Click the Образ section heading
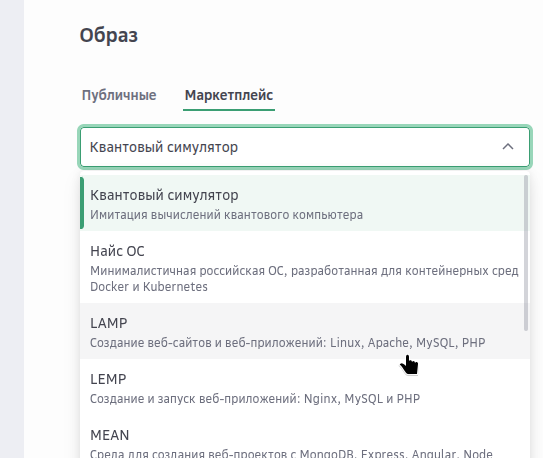Image resolution: width=543 pixels, height=458 pixels. (x=109, y=35)
